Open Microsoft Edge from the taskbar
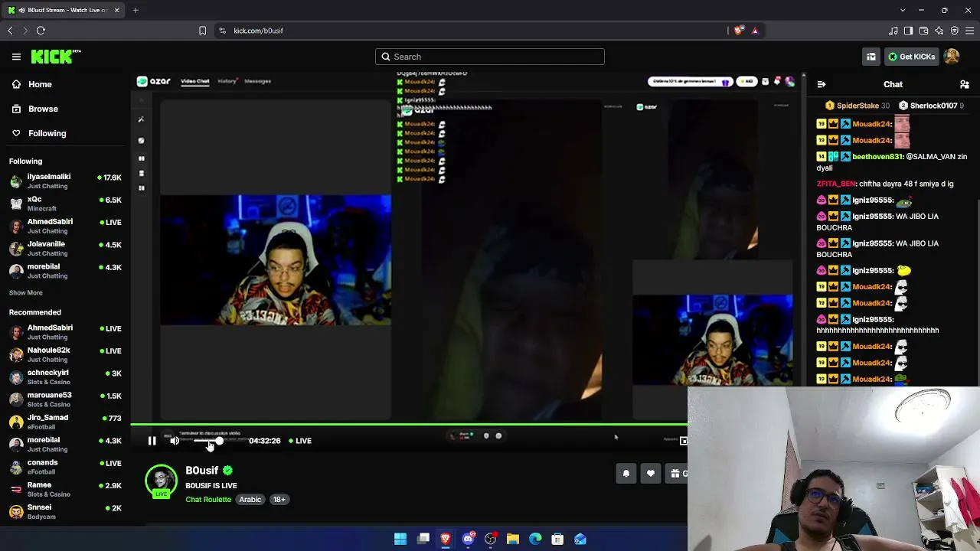 pyautogui.click(x=535, y=540)
